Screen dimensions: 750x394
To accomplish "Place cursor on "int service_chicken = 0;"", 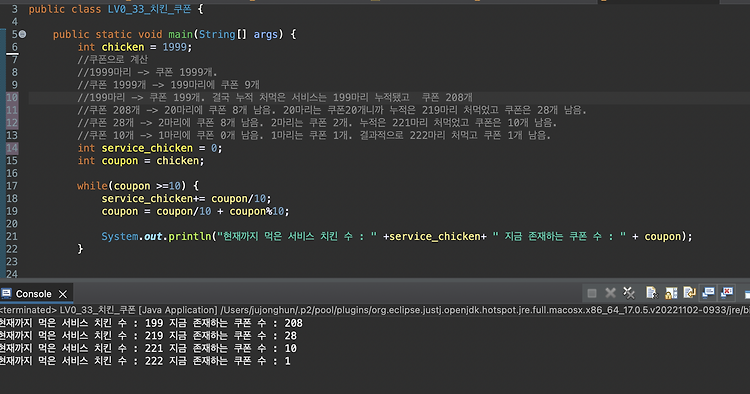I will click(x=150, y=148).
